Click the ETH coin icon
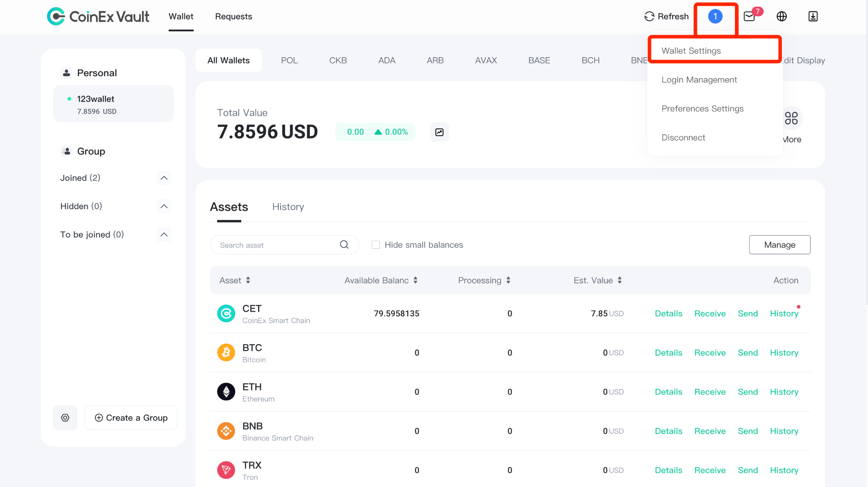 point(226,392)
